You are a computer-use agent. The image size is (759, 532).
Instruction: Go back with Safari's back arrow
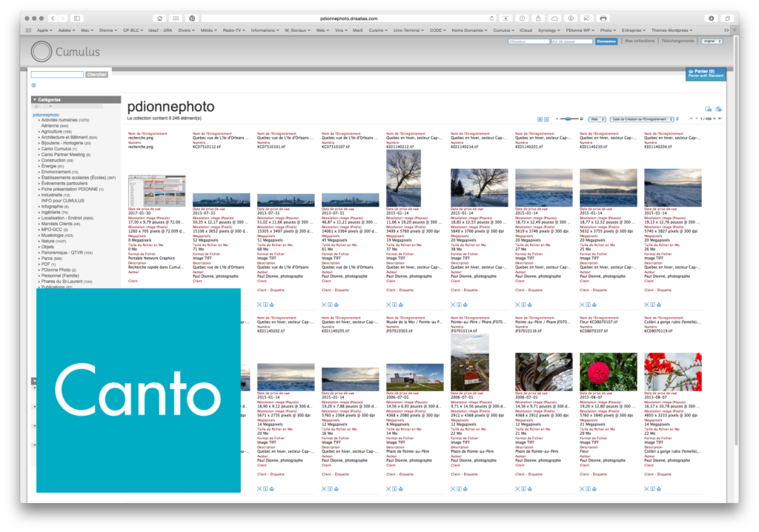(53, 19)
